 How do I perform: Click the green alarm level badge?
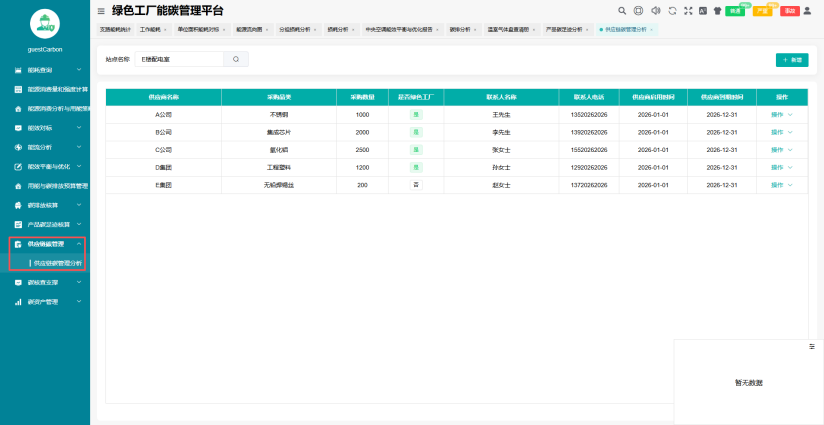[x=735, y=11]
